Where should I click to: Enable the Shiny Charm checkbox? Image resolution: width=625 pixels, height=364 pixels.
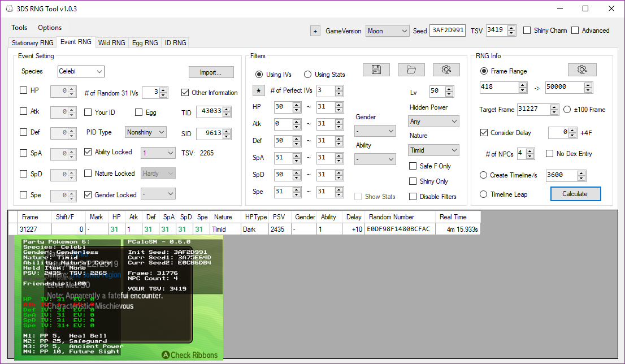coord(527,31)
